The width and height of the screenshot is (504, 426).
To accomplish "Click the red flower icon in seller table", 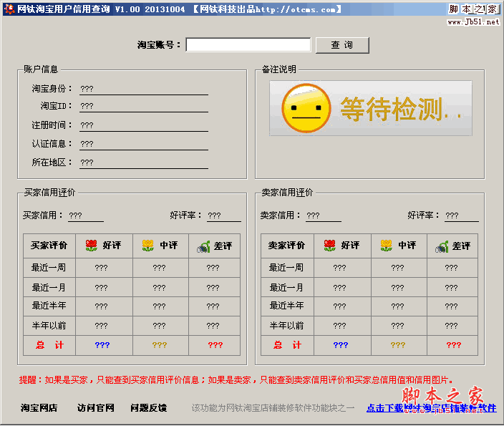I will pos(330,246).
